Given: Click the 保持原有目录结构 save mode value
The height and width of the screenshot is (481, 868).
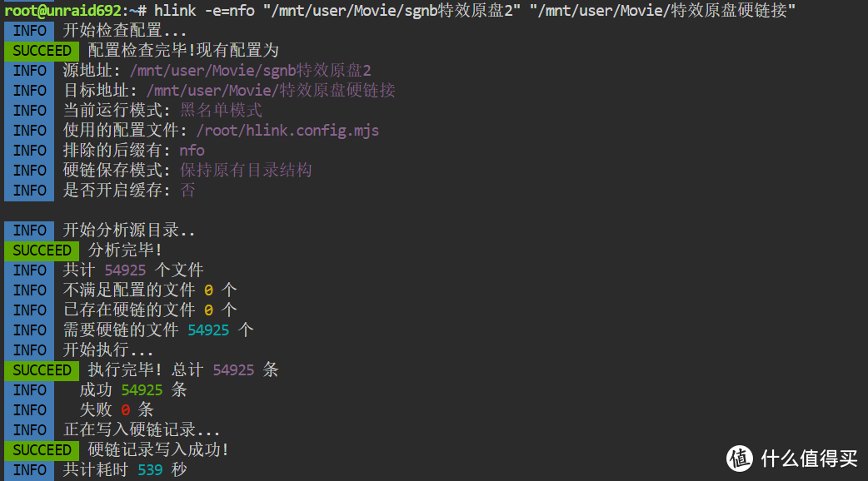Looking at the screenshot, I should pos(246,170).
